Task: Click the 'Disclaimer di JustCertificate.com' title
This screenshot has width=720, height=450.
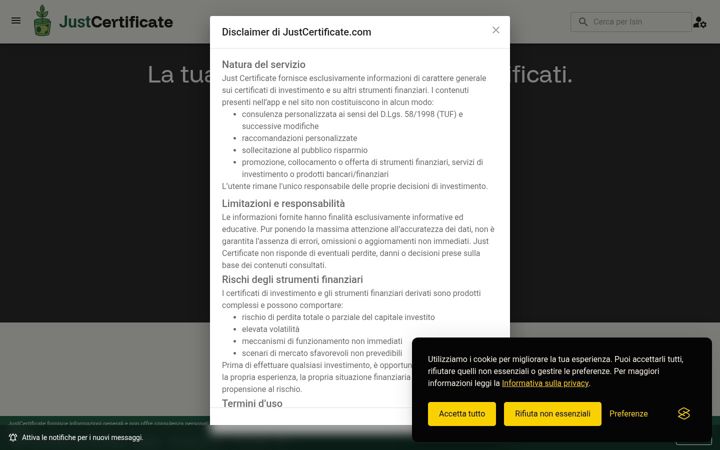Action: point(297,32)
